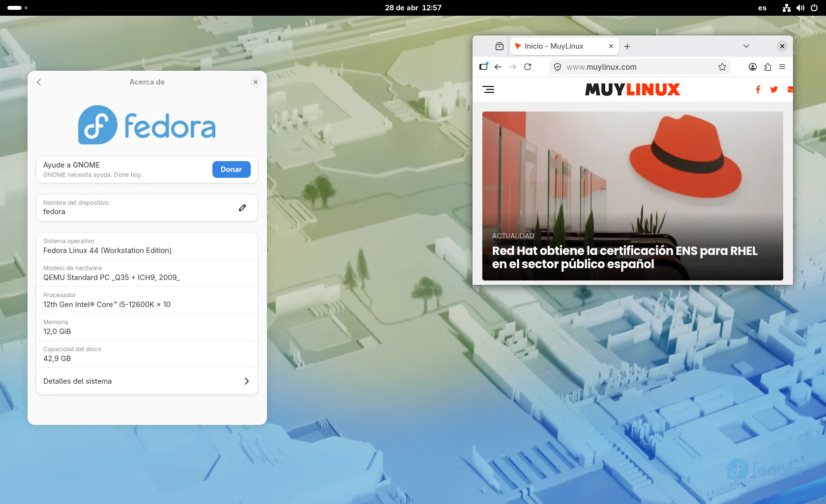Expand Detalles del sistema

(147, 381)
